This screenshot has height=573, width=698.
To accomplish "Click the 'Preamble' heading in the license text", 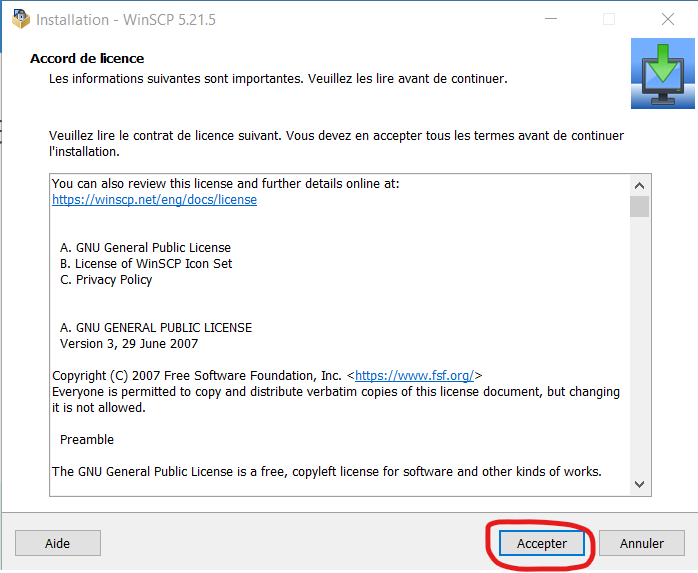I will 87,440.
